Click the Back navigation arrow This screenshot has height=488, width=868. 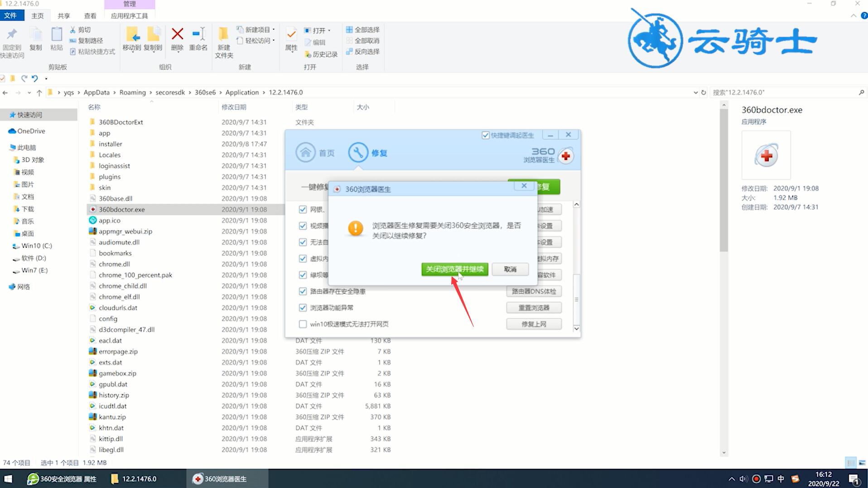pos(5,92)
